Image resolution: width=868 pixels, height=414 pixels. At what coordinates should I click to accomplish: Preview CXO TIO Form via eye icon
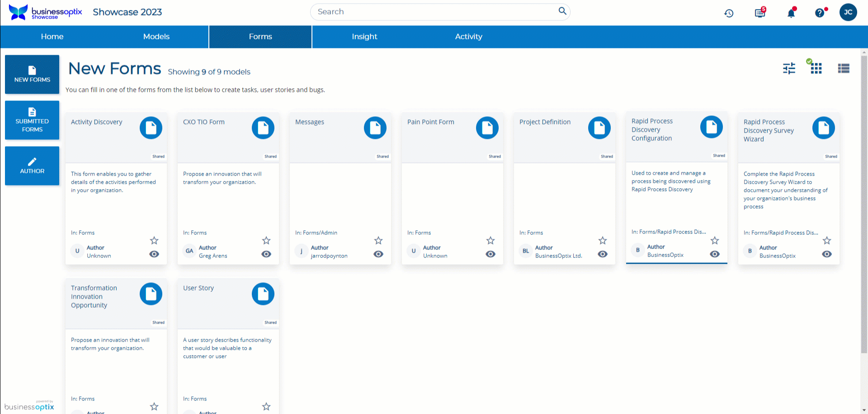tap(266, 254)
